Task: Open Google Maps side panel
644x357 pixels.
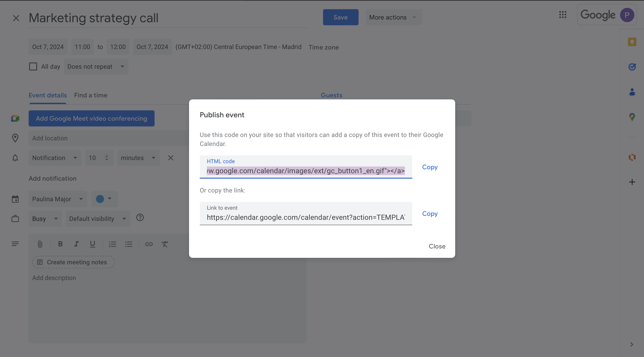Action: click(x=632, y=117)
